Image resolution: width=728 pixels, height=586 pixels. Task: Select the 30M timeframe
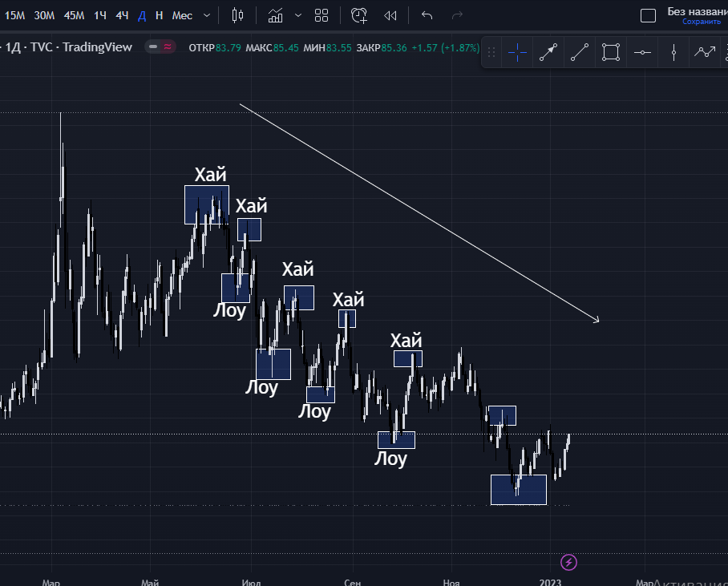[44, 16]
